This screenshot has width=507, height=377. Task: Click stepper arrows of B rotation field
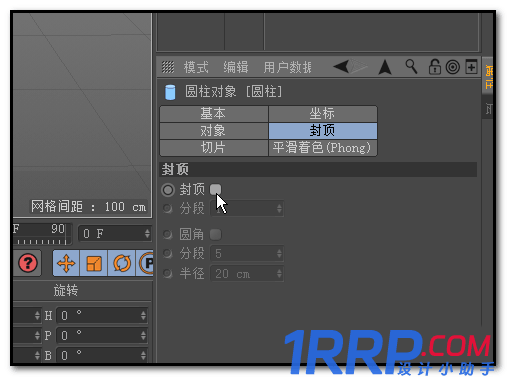click(x=143, y=355)
